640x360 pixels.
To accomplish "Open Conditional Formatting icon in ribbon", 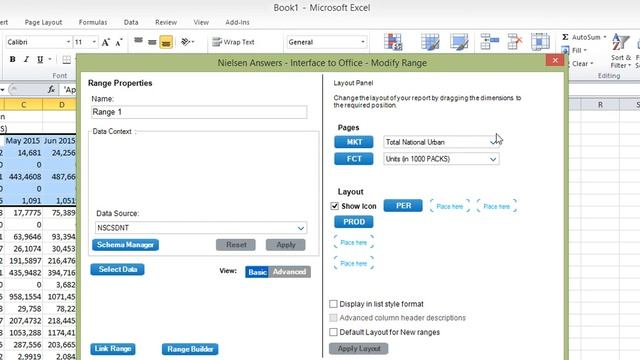I will [x=393, y=42].
